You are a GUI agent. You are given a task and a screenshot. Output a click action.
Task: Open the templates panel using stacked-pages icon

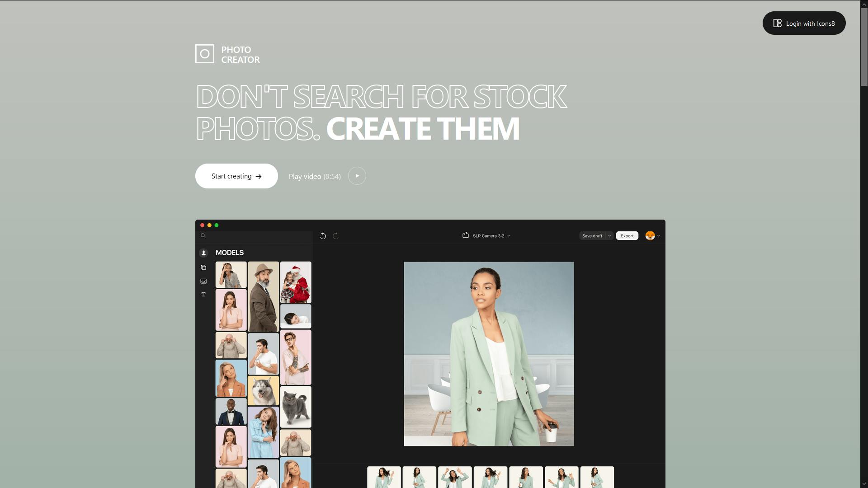[x=203, y=267]
